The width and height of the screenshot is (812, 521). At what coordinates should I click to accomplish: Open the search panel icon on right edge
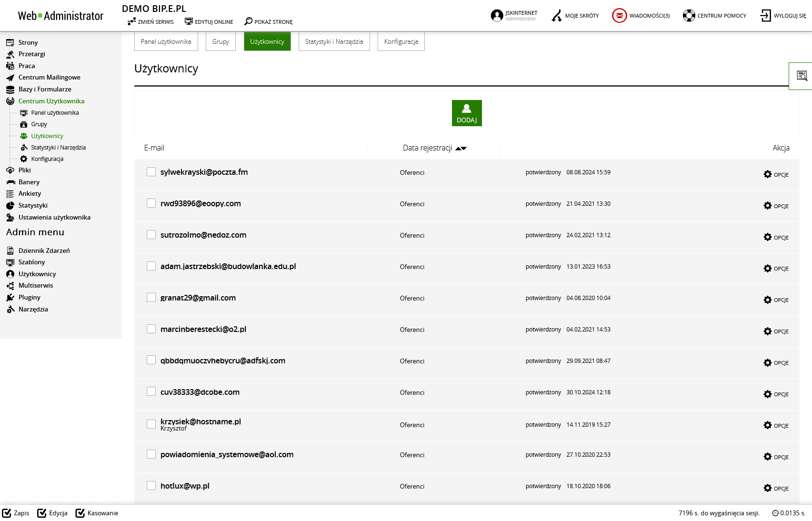802,76
